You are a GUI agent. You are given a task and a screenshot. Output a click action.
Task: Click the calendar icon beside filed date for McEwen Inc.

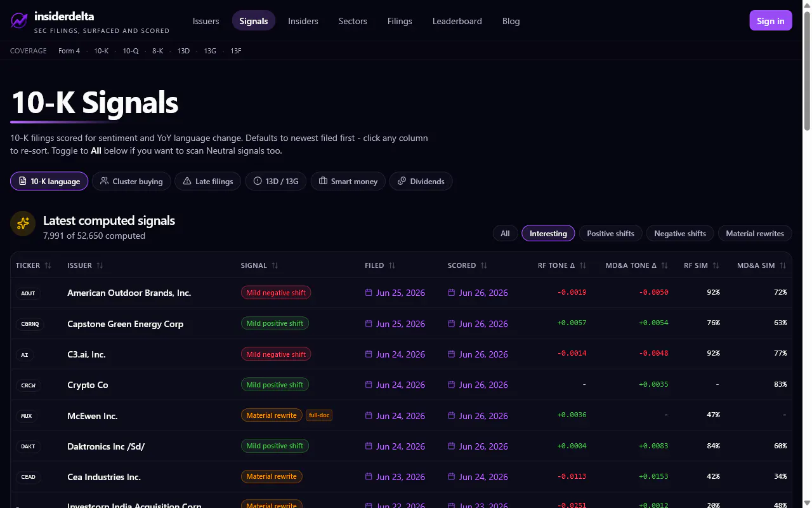click(x=369, y=416)
